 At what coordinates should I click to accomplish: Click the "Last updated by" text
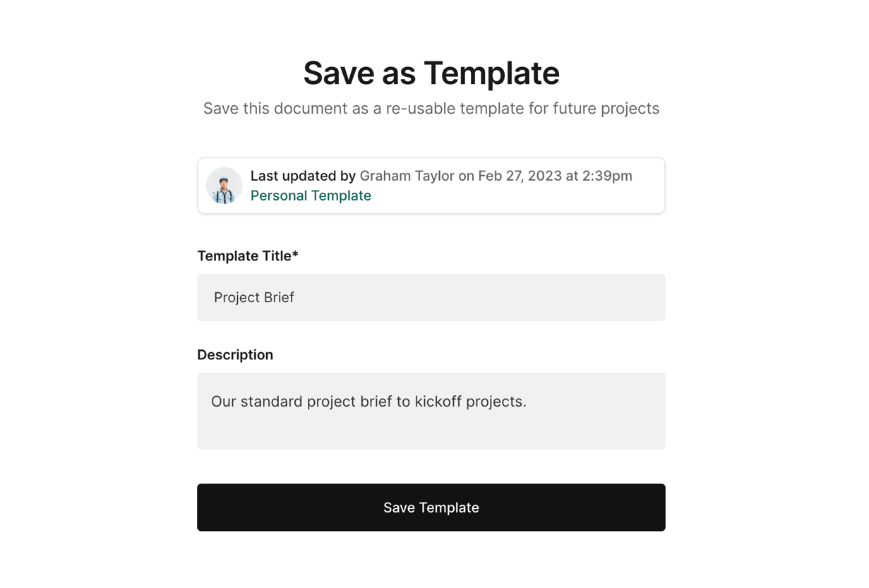303,176
